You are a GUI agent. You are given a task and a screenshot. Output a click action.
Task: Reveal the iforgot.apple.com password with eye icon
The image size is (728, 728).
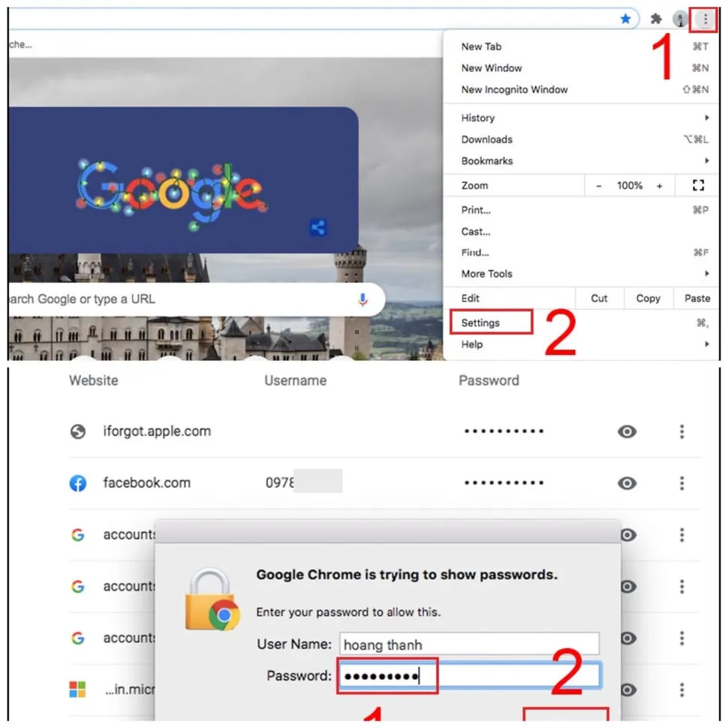tap(627, 432)
